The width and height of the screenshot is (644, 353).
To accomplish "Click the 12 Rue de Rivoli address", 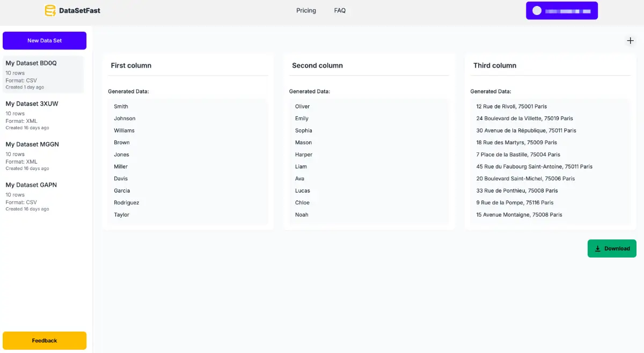I will 511,107.
